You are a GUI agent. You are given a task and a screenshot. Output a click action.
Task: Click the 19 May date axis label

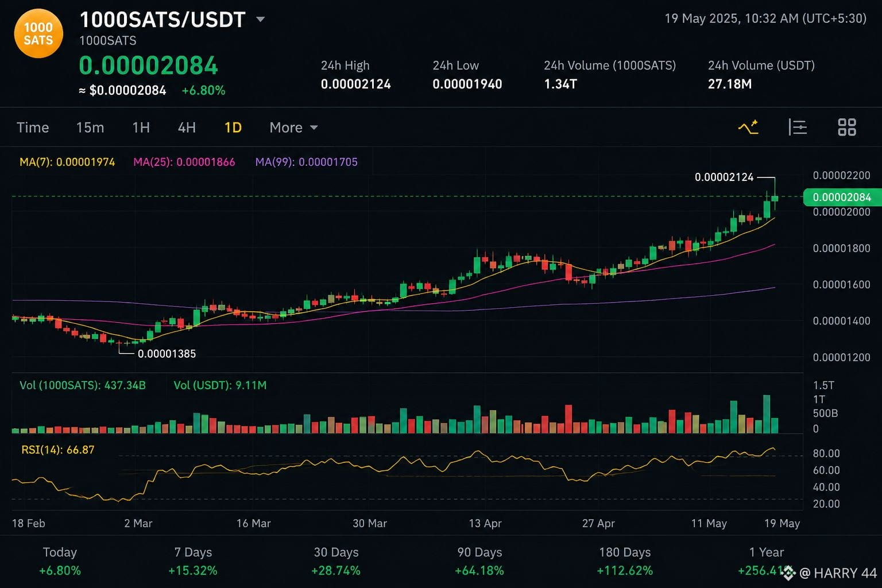click(782, 523)
